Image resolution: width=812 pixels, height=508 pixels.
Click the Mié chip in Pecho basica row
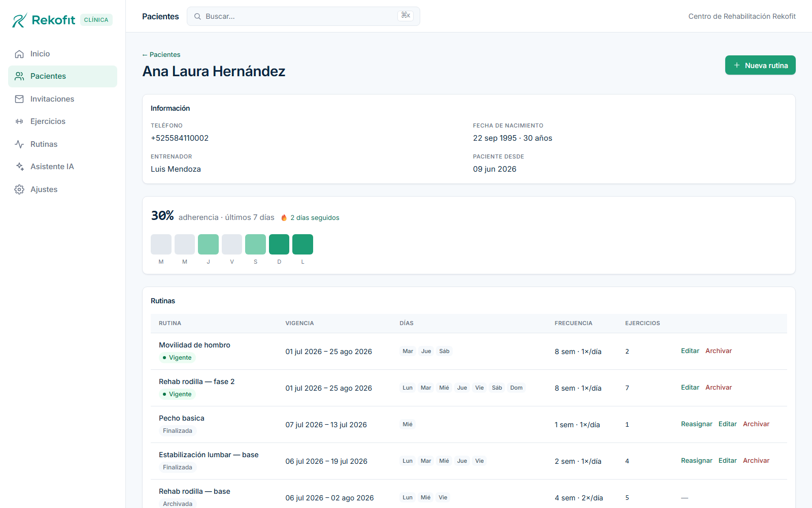[x=408, y=424]
